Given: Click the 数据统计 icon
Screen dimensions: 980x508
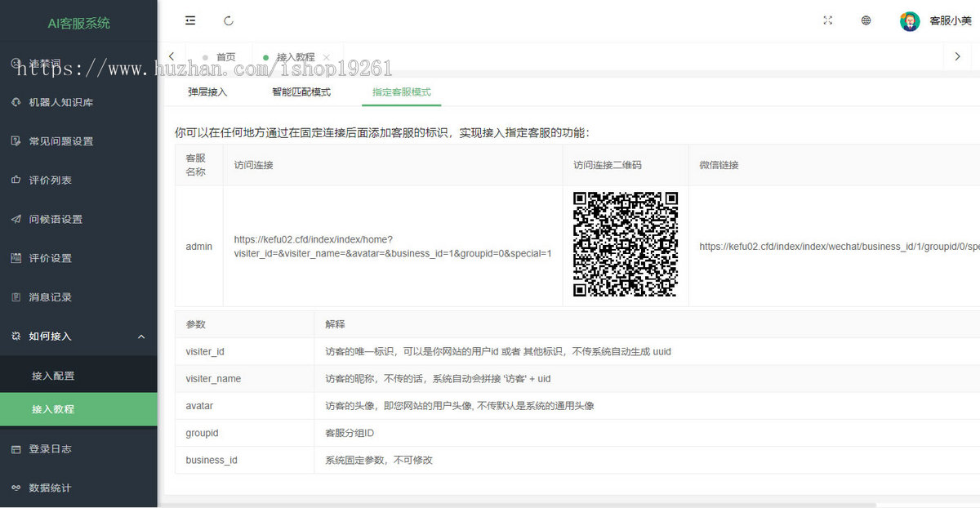Looking at the screenshot, I should (x=16, y=488).
